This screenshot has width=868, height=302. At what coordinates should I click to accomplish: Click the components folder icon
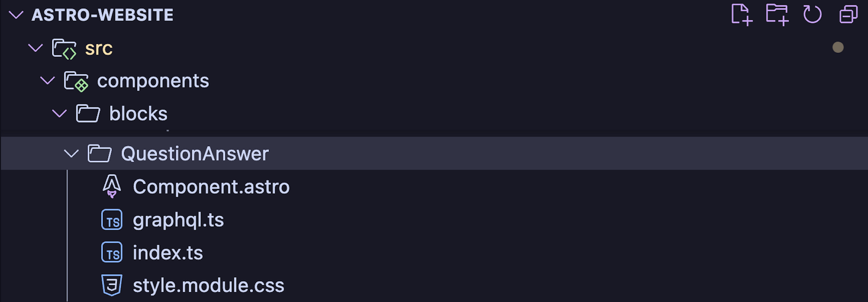(76, 81)
